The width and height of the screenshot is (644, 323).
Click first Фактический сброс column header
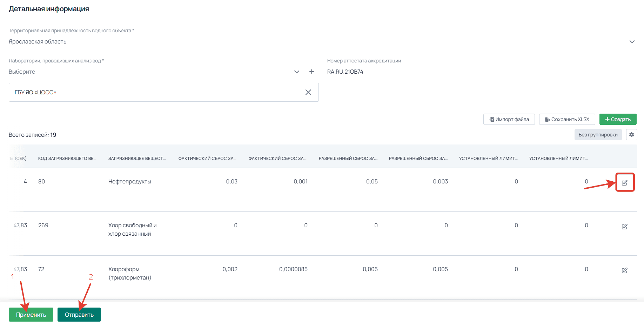coord(207,159)
